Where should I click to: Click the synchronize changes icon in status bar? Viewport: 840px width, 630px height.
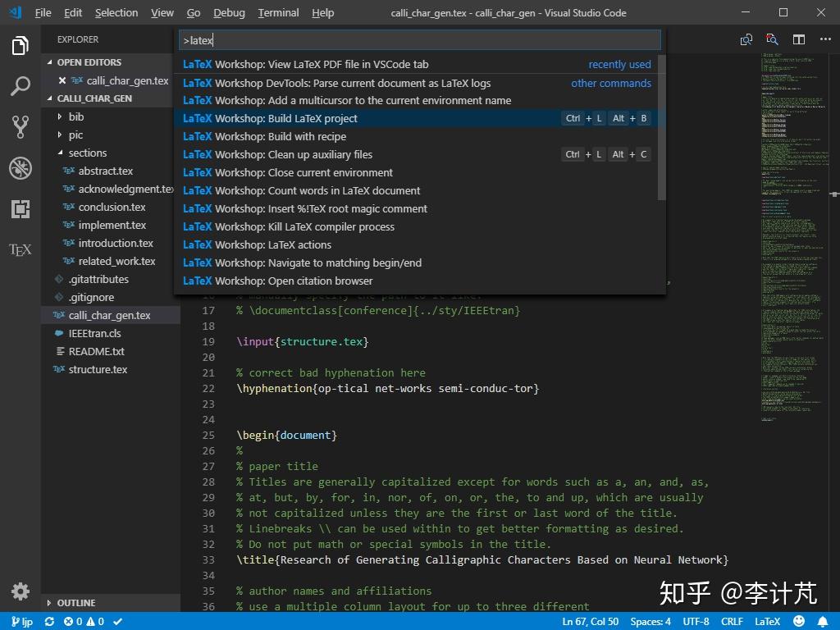[x=49, y=621]
